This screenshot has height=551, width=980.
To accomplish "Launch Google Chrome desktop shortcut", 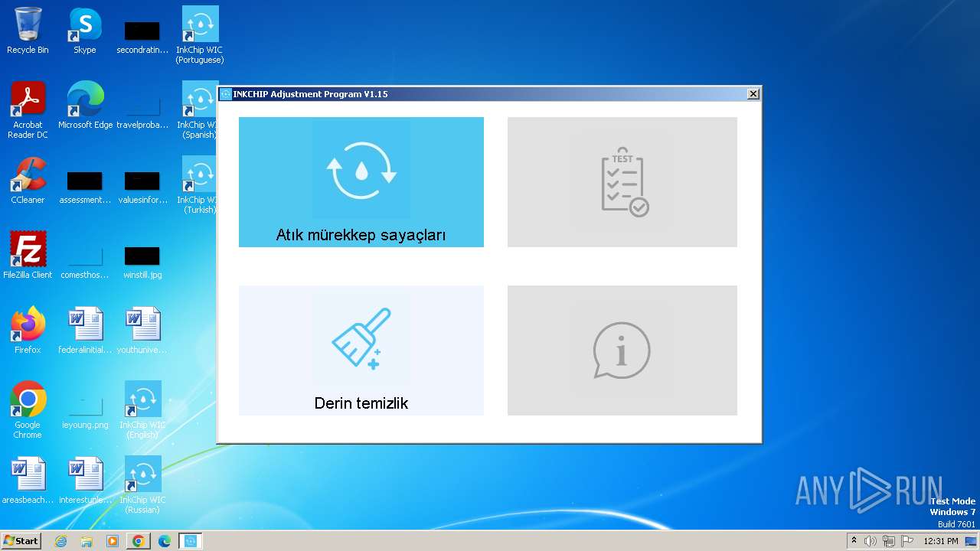I will coord(28,410).
